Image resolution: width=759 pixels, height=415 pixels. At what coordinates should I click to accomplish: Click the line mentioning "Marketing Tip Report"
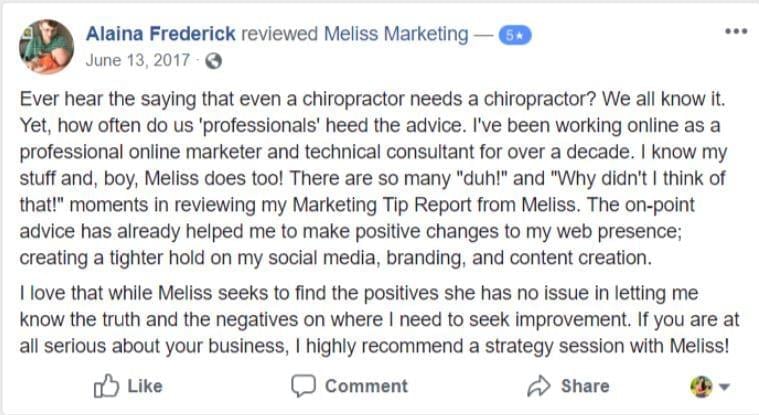coord(357,205)
